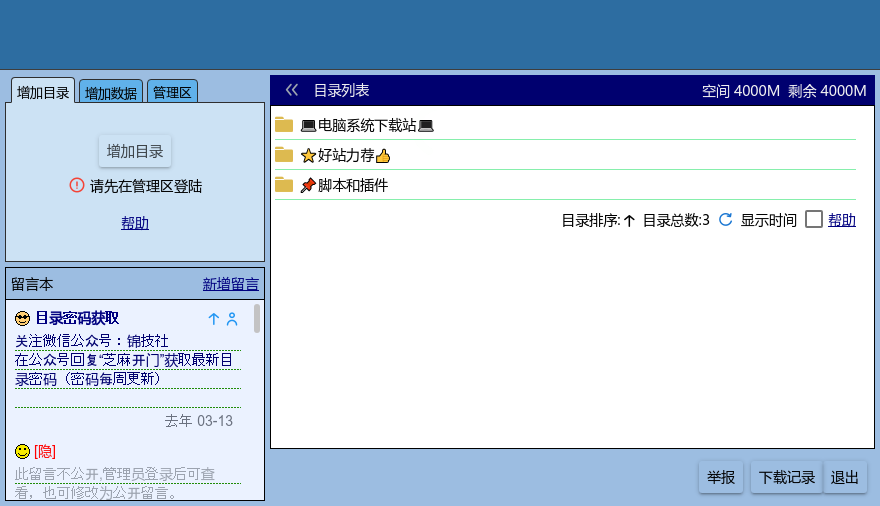Click the 举报 button

720,478
